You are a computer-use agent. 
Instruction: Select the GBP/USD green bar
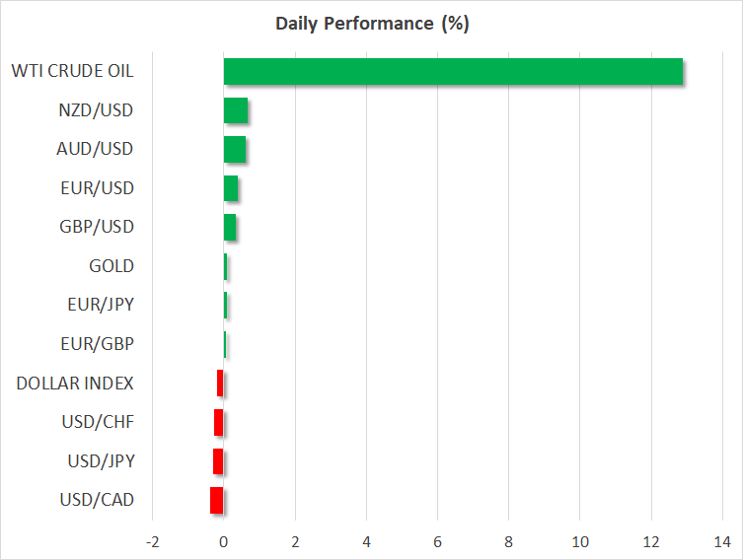tap(230, 227)
